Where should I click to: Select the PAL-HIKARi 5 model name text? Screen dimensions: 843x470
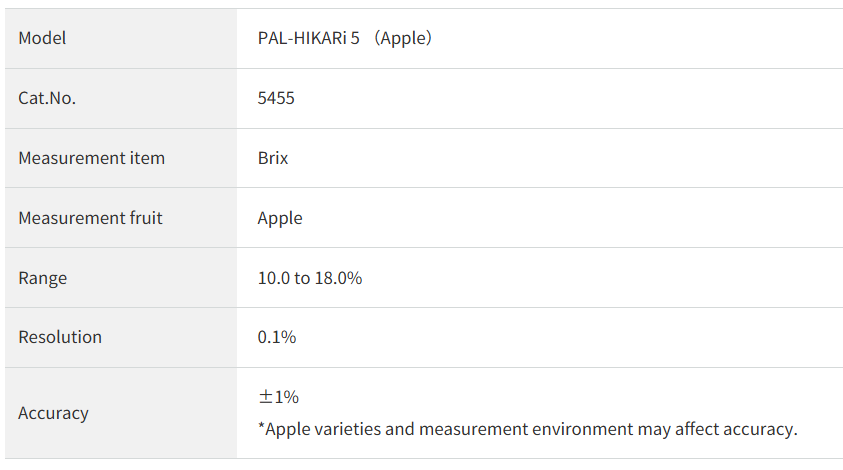point(308,38)
